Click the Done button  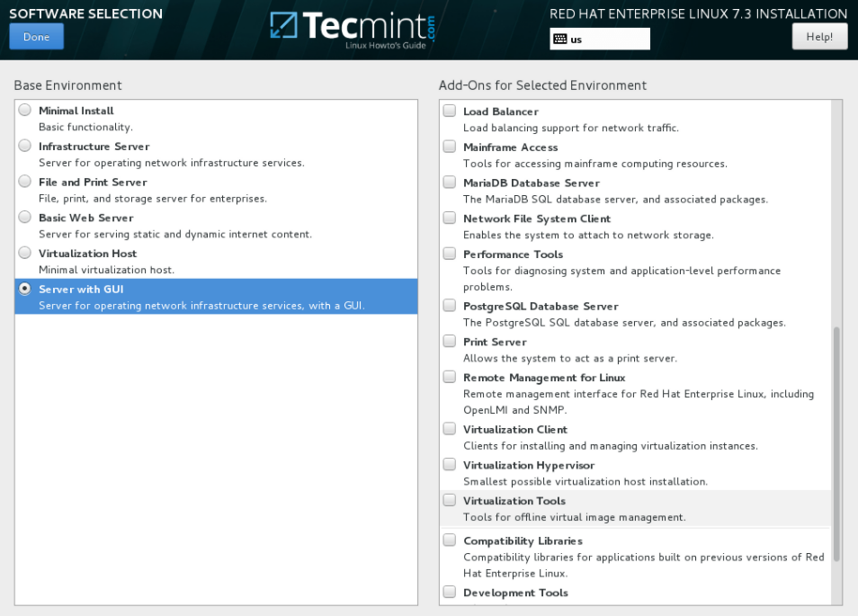click(36, 37)
